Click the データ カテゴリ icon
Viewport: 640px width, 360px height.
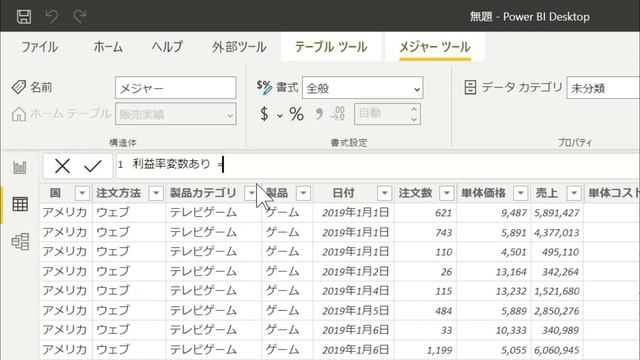coord(470,87)
